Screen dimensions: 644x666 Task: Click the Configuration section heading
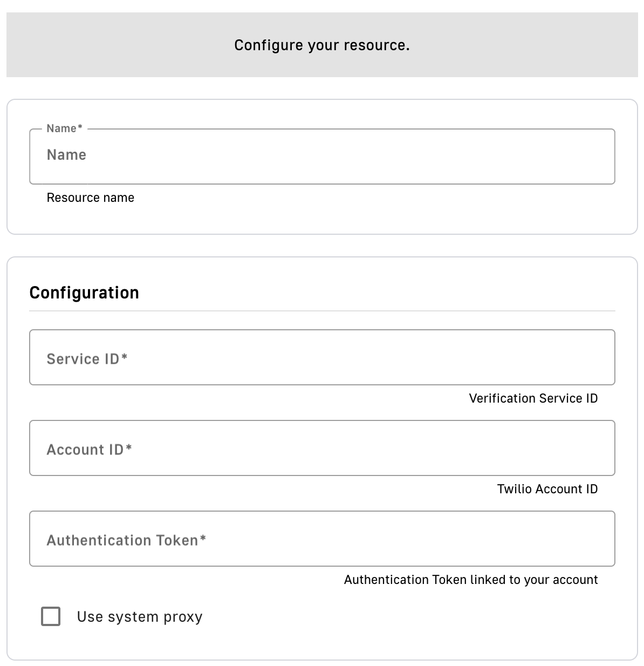[84, 293]
